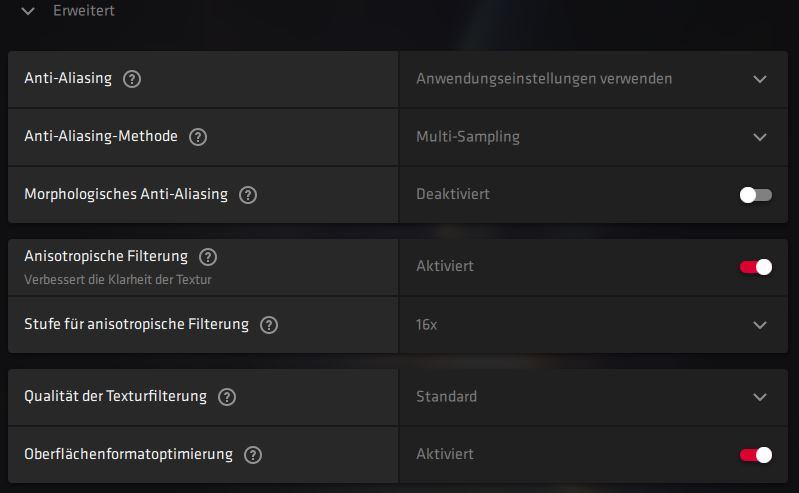Enable Morphologisches Anti-Aliasing toggle
The width and height of the screenshot is (799, 493).
click(x=756, y=195)
